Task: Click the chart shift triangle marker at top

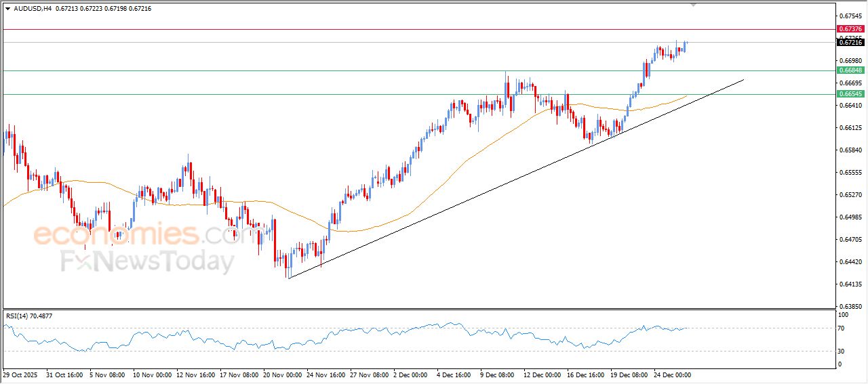Action: point(693,5)
